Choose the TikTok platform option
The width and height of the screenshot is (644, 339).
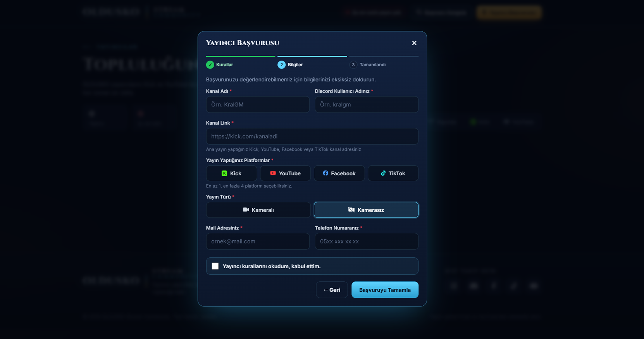tap(393, 173)
